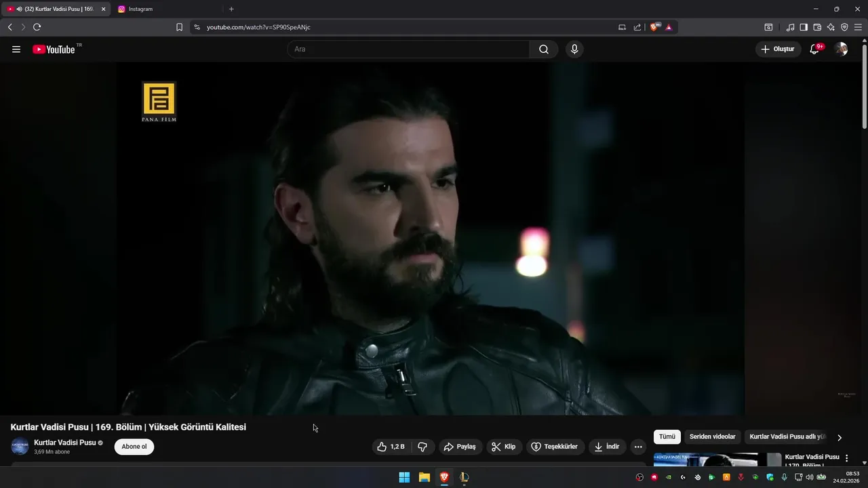Open a new browser tab

[x=231, y=9]
